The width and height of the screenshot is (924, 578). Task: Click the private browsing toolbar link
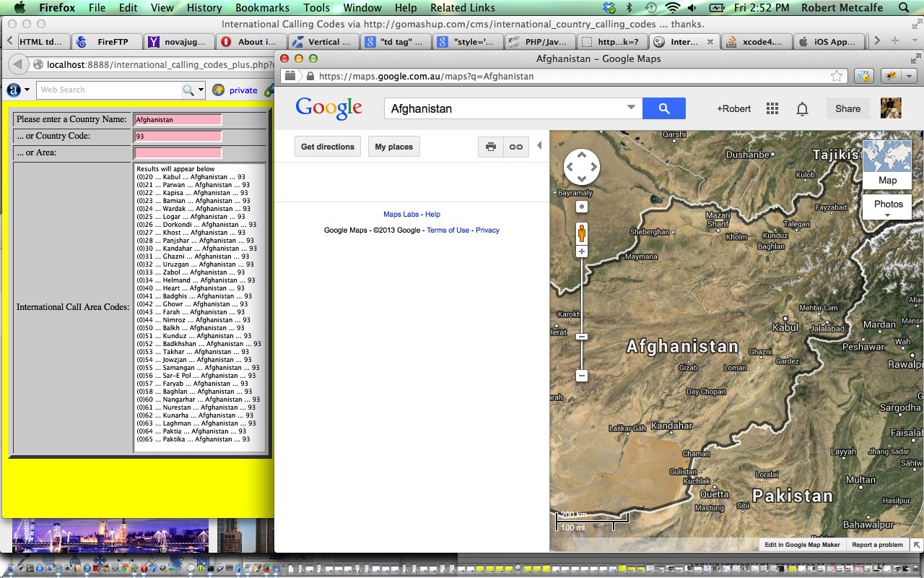click(x=243, y=90)
